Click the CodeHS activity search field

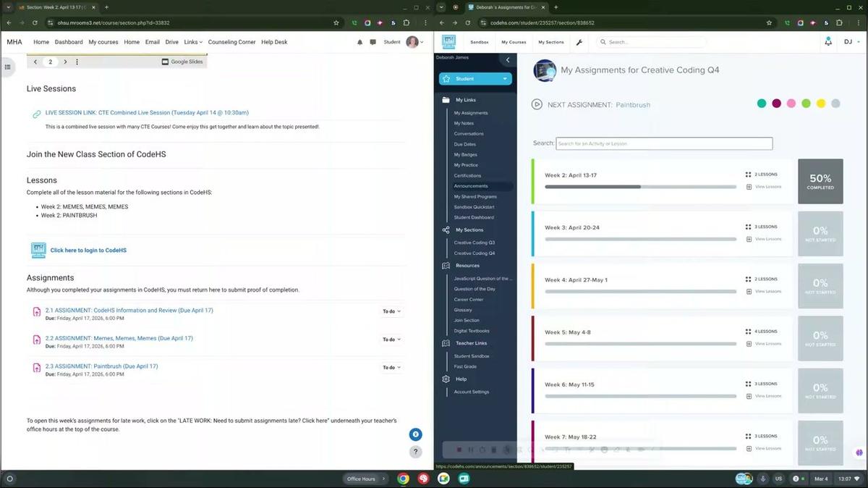point(663,143)
